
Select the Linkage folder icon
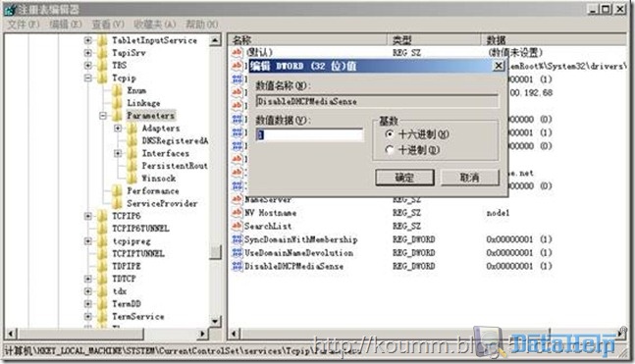click(x=118, y=103)
